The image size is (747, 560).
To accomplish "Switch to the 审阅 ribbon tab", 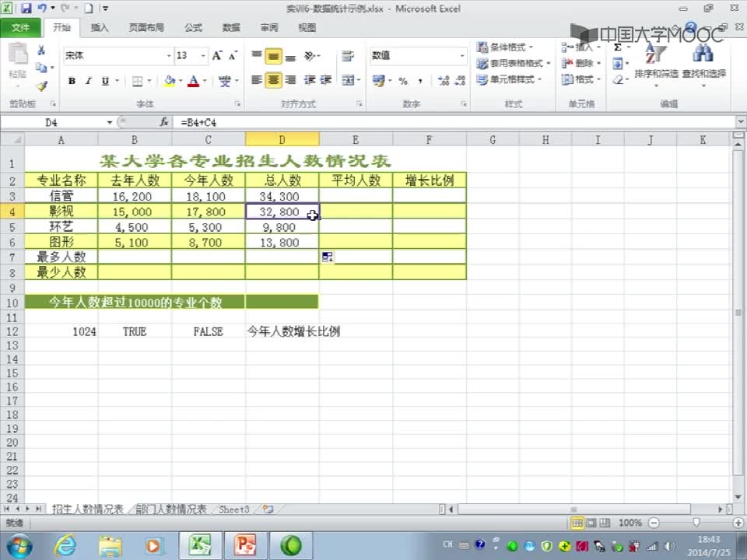I will (269, 28).
